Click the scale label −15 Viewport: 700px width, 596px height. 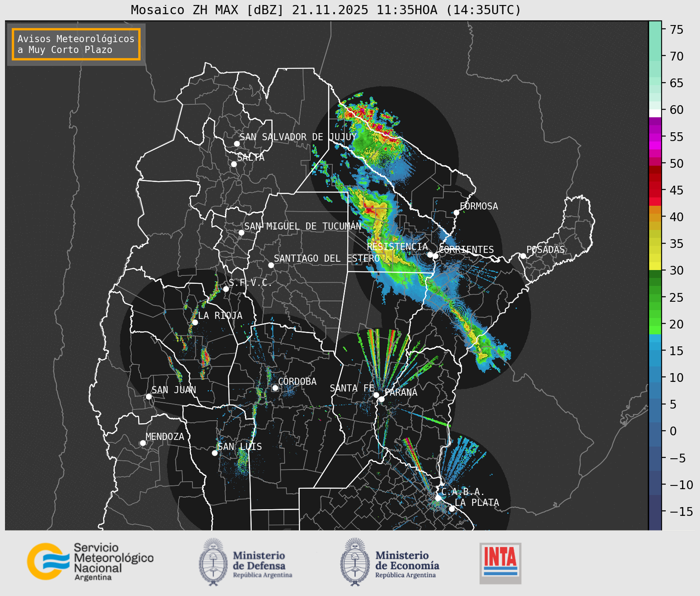[681, 511]
